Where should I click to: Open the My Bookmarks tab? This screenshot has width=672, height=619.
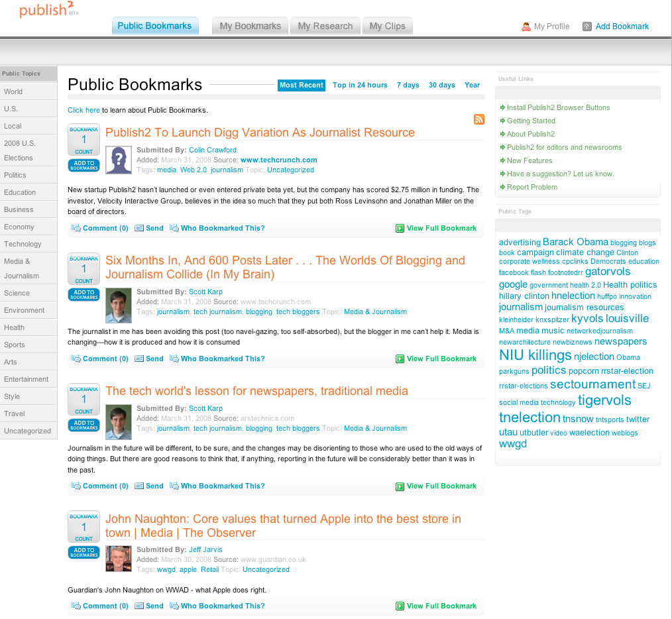tap(251, 26)
